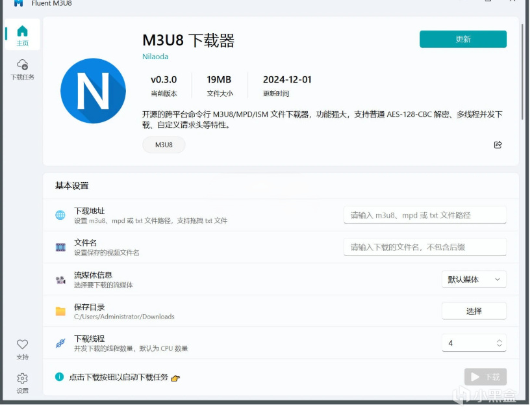
Task: Open the 设置 settings gear in sidebar
Action: pos(22,383)
